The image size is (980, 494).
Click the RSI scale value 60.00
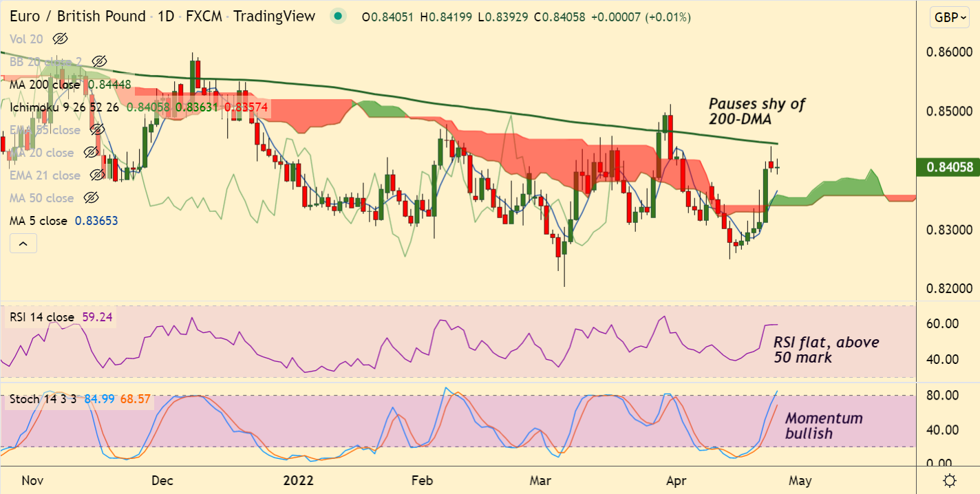(x=943, y=323)
